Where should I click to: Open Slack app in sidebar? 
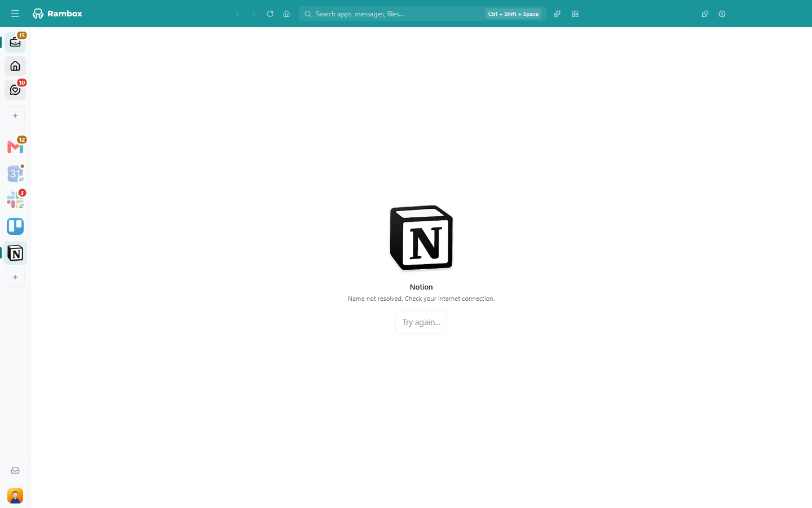15,199
